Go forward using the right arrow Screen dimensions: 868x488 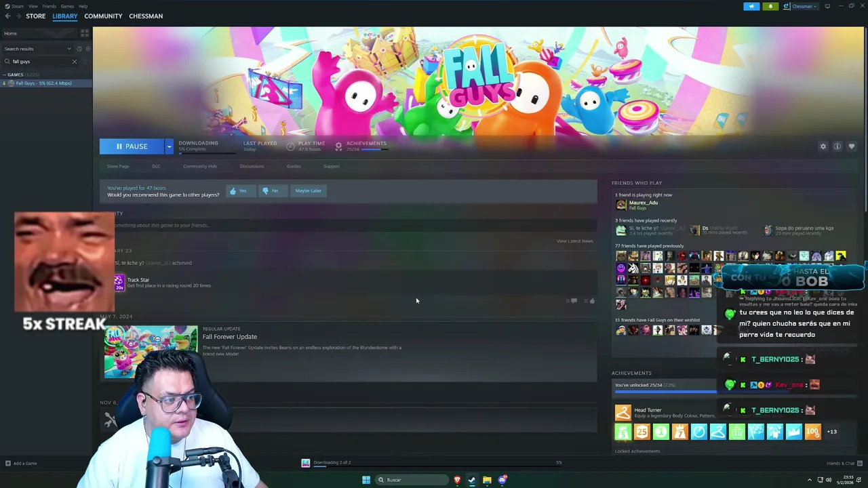[18, 16]
